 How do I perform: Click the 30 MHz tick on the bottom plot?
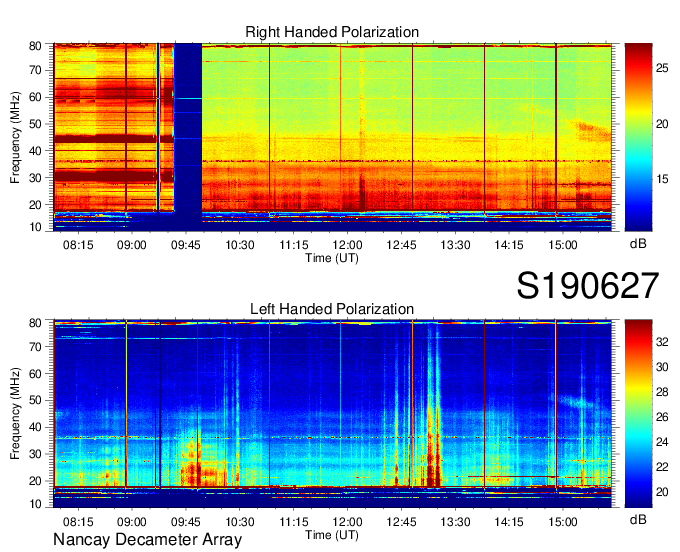35,454
